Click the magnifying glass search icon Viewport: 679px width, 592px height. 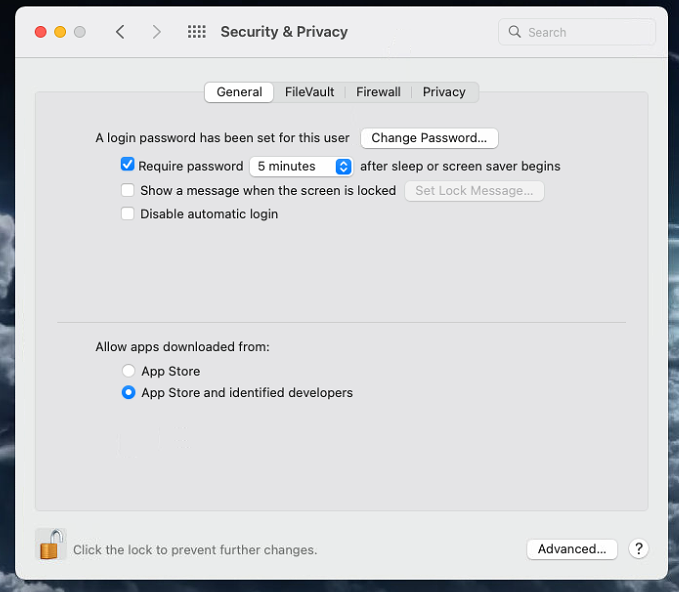514,32
